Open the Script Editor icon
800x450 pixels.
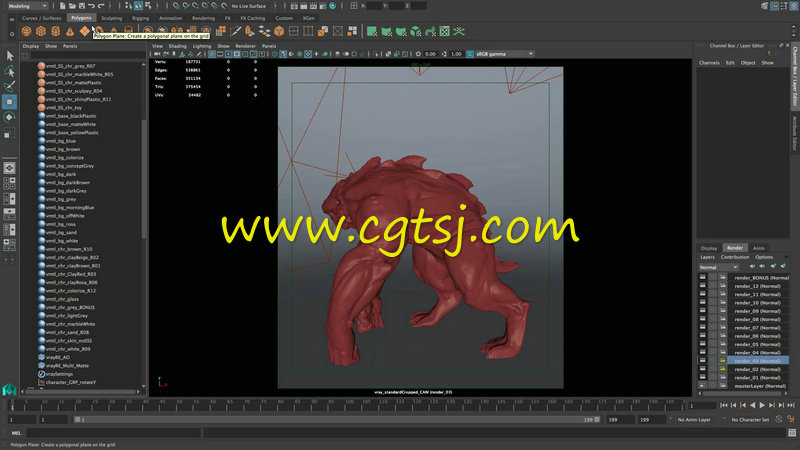(x=792, y=433)
